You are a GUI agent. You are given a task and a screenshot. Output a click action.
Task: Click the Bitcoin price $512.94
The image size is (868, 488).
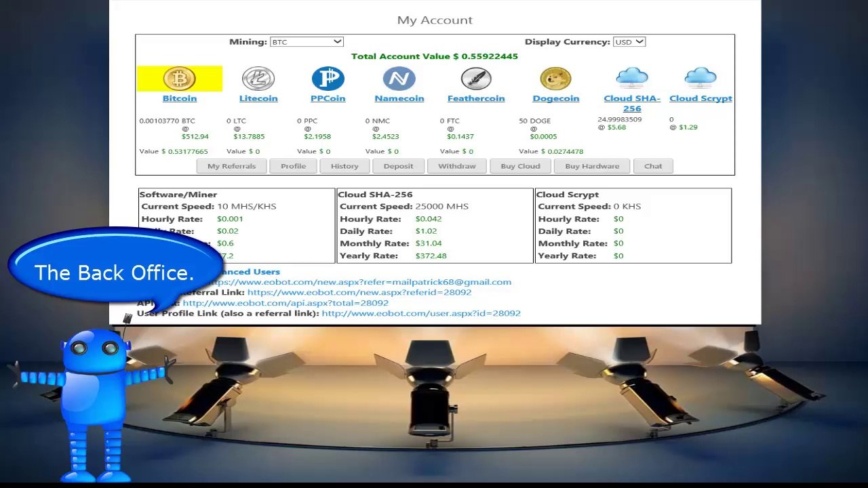coord(195,136)
